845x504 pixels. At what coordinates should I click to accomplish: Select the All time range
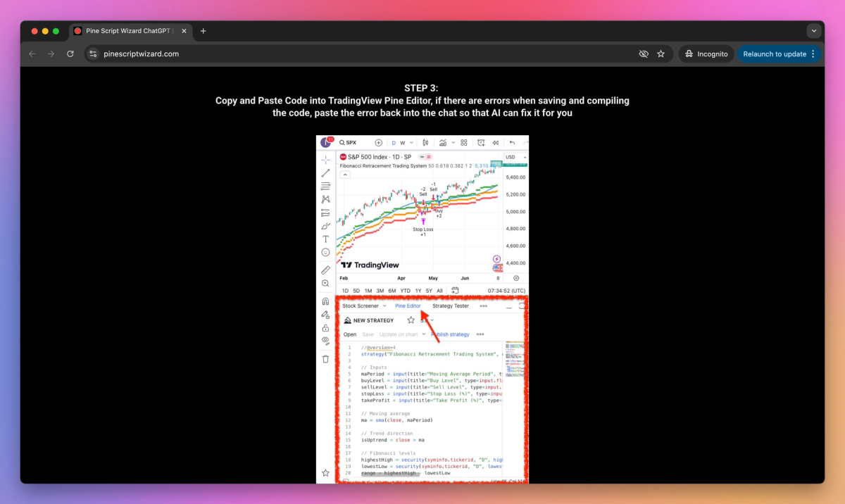pyautogui.click(x=440, y=291)
